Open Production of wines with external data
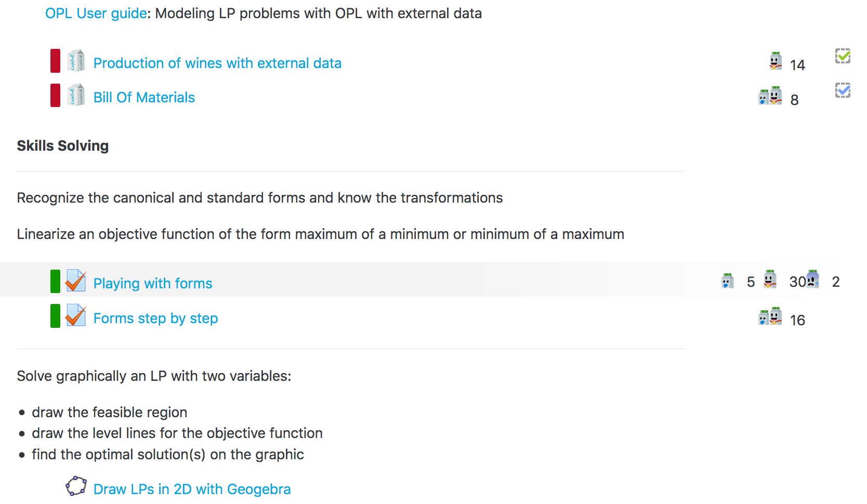Viewport: 867px width, 504px height. click(217, 63)
